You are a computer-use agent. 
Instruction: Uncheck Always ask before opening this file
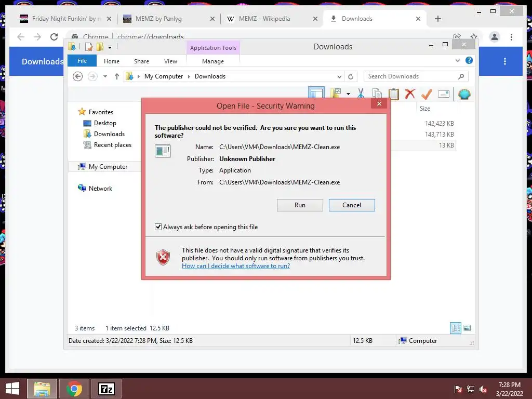click(x=158, y=227)
